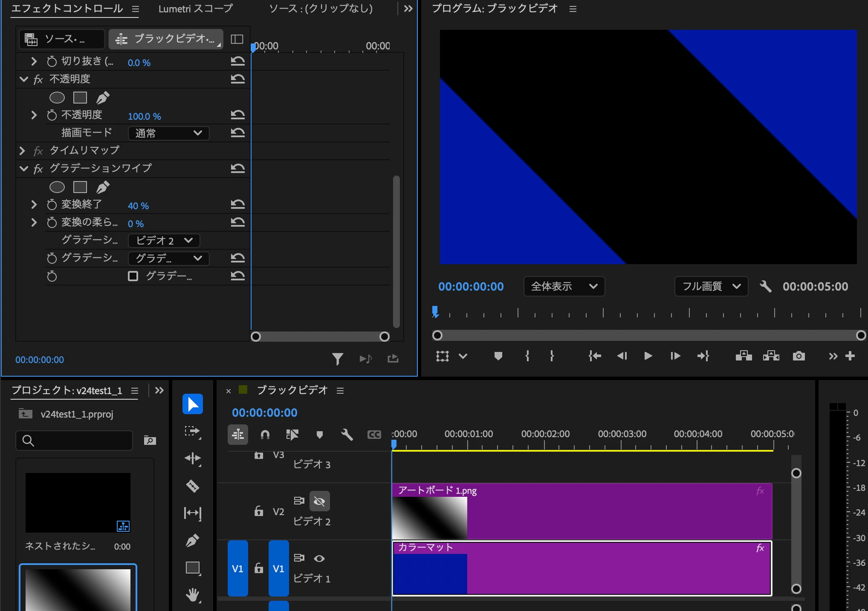Open the フル画質 playback resolution menu

(711, 286)
